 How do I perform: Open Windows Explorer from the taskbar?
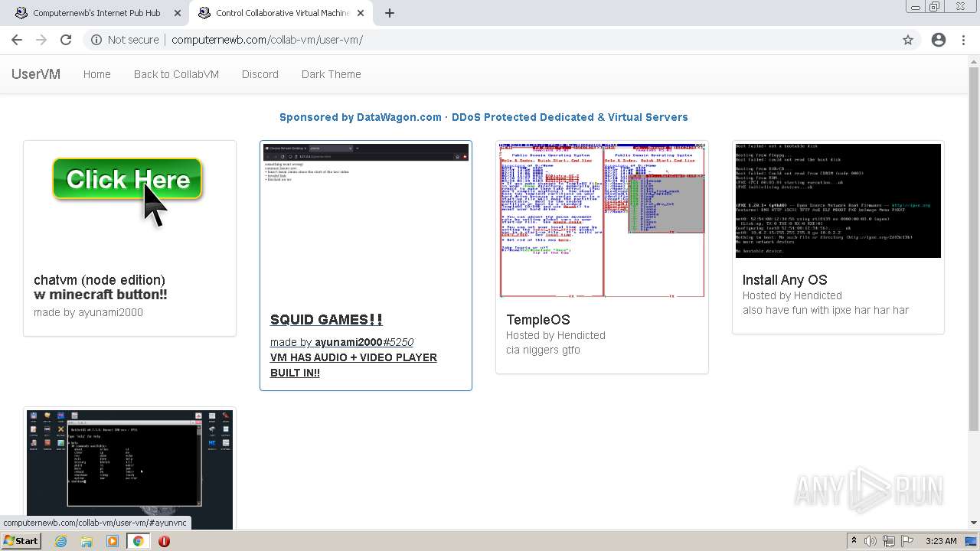point(87,541)
